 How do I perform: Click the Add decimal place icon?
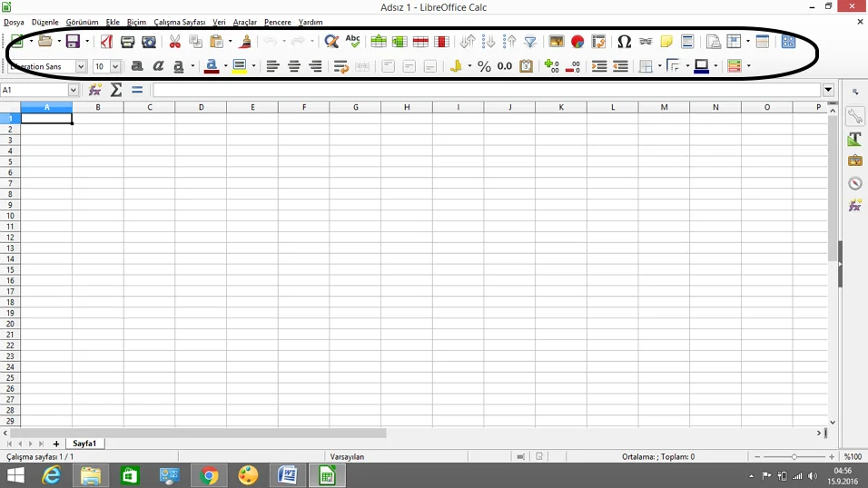point(551,66)
